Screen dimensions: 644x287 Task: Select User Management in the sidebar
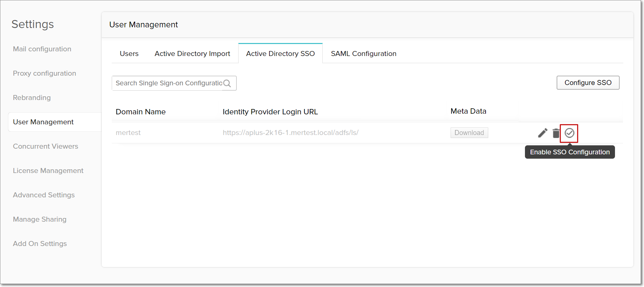click(x=43, y=122)
